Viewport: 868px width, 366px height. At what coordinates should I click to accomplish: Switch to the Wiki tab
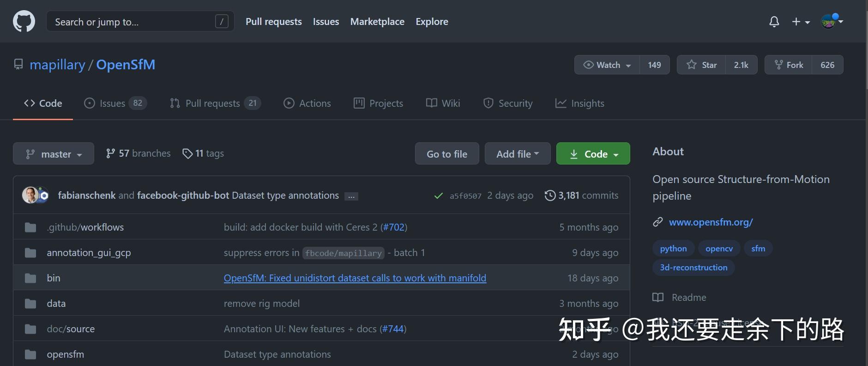coord(443,103)
